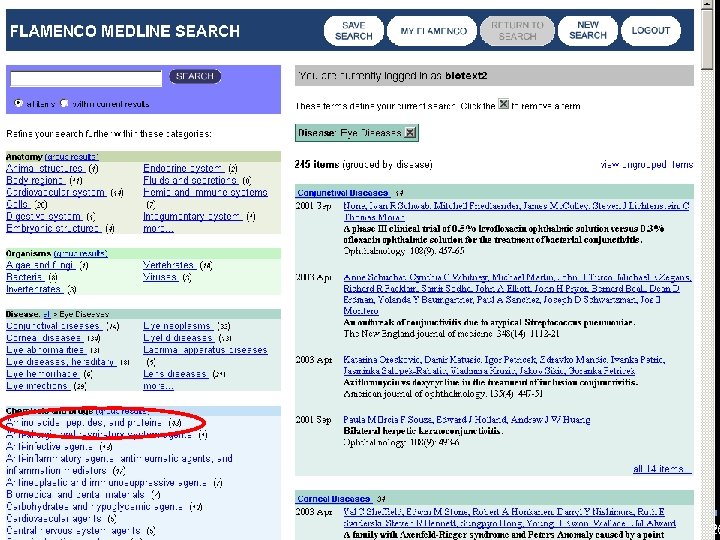
Task: Refine by Lacrimal apparatus diseases
Action: pos(205,349)
